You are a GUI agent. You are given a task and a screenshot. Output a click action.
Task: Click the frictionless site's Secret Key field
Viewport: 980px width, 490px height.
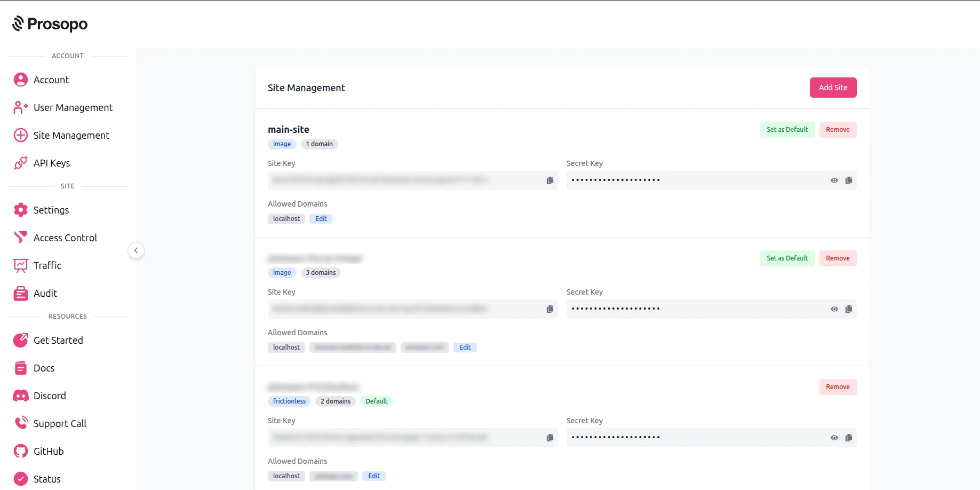tap(711, 438)
